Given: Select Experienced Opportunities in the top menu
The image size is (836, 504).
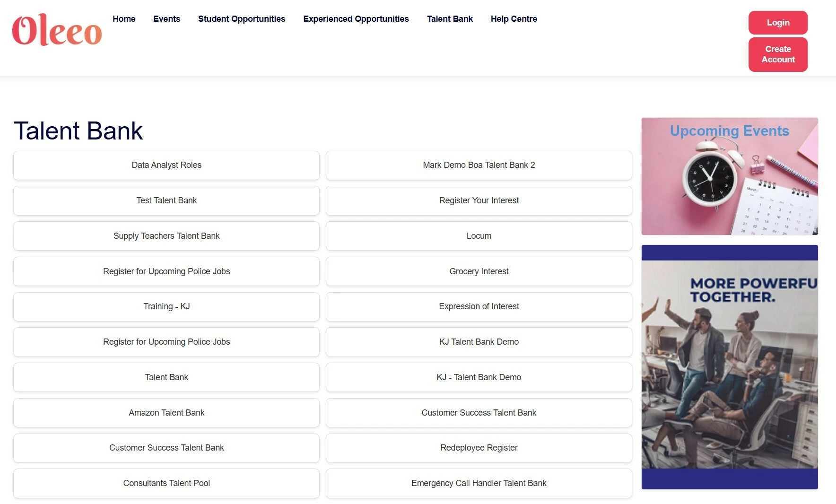Looking at the screenshot, I should 356,19.
